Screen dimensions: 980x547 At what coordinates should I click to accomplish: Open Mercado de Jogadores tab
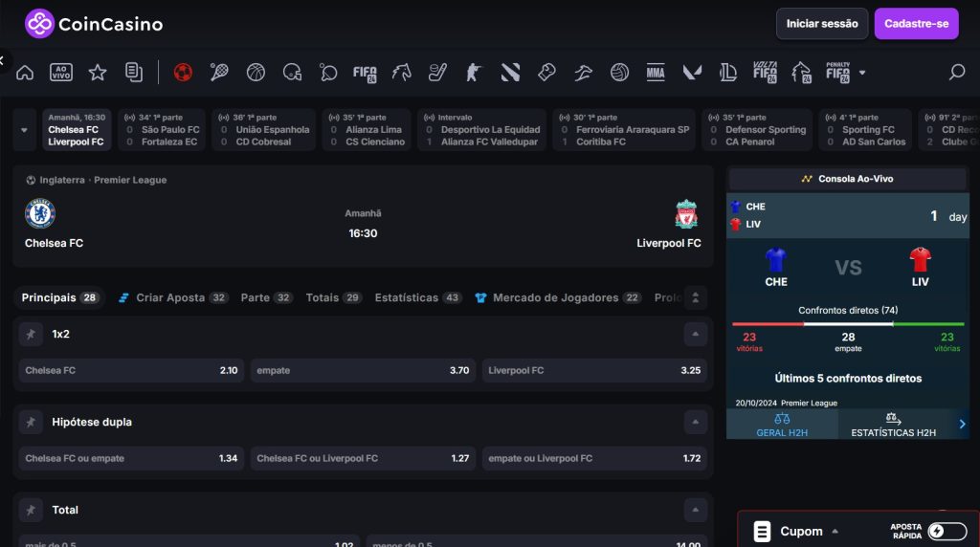coord(558,297)
